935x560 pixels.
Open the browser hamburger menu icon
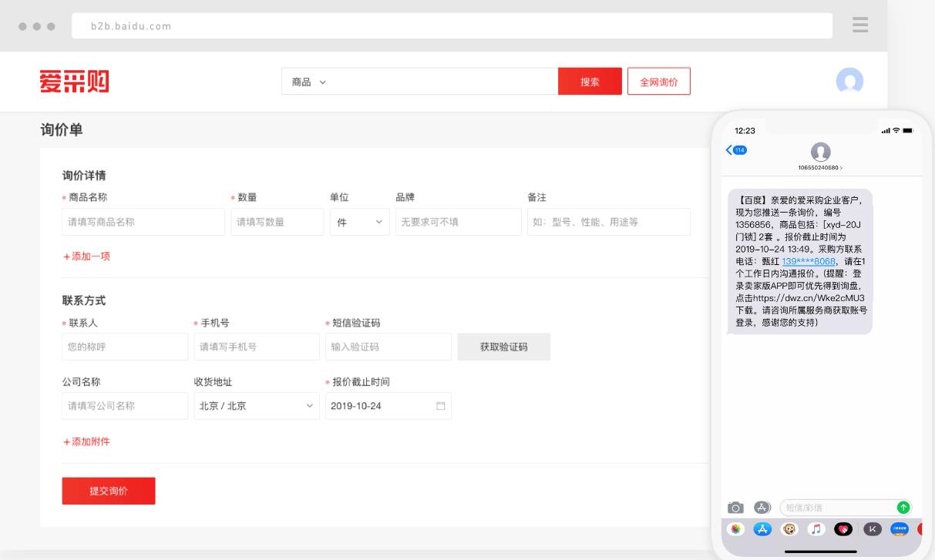pos(860,25)
